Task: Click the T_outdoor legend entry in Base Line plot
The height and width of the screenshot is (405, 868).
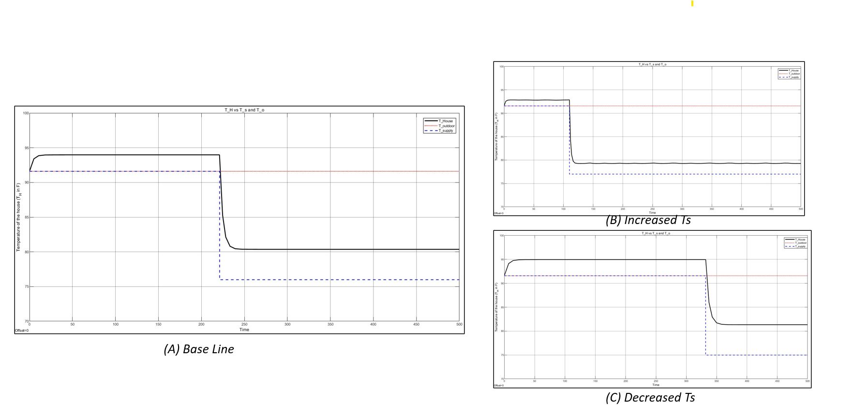Action: pyautogui.click(x=446, y=126)
